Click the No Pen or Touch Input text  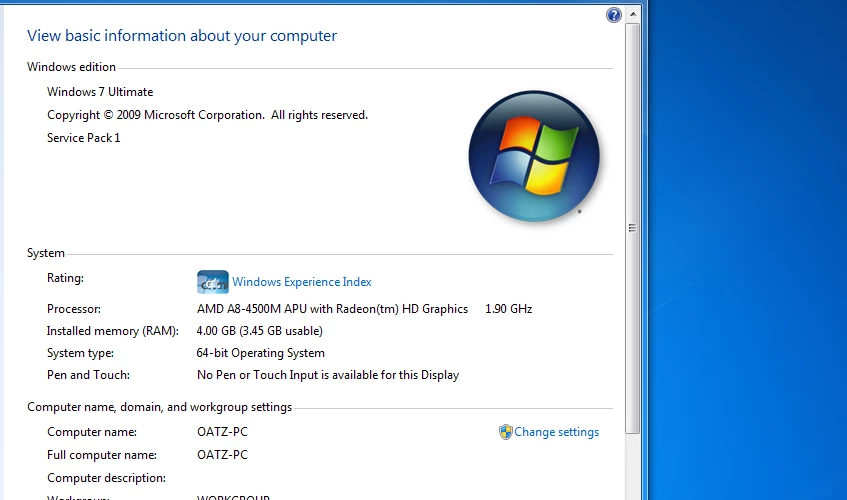pos(328,375)
